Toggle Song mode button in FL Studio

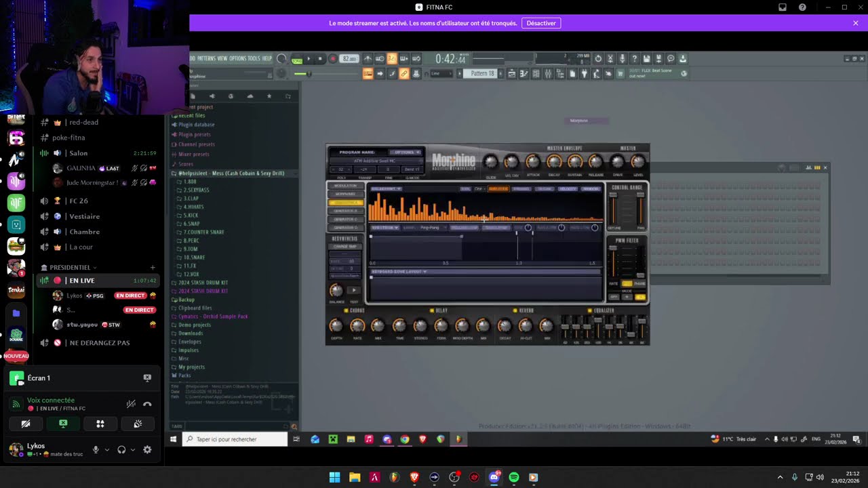tap(296, 59)
